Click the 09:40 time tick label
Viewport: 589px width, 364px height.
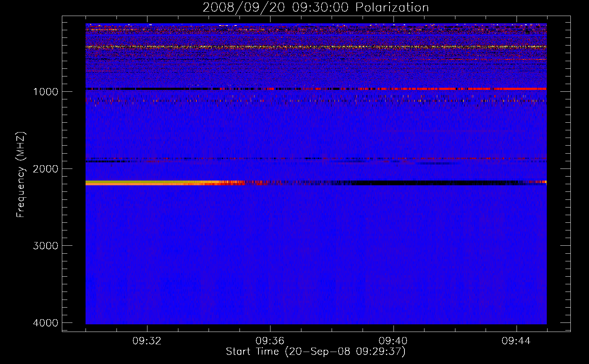(x=393, y=341)
